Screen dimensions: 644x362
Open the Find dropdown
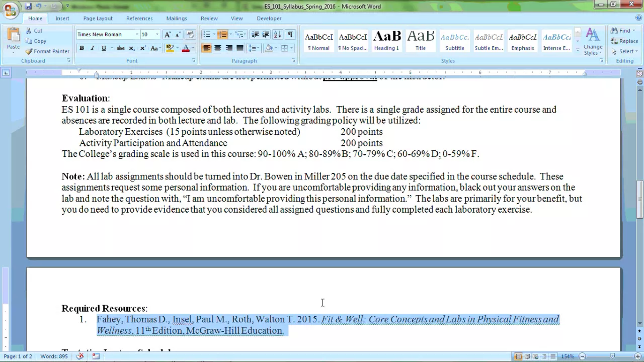[x=633, y=31]
